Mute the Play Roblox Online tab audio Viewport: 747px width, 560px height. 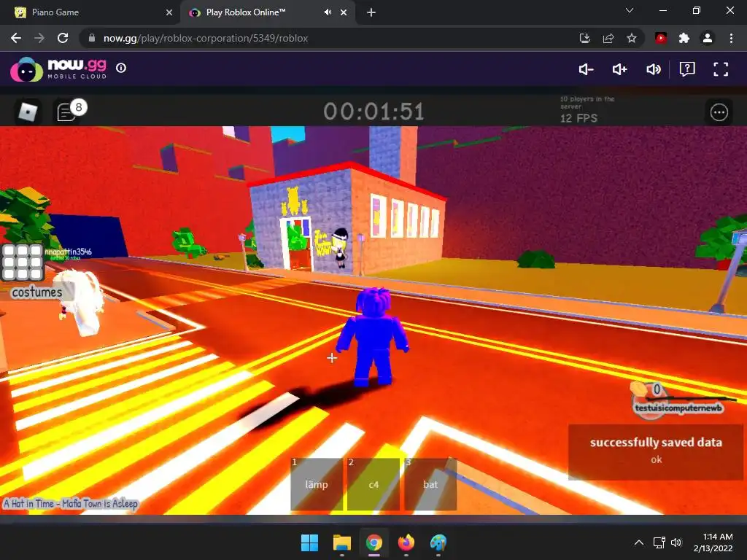coord(328,12)
